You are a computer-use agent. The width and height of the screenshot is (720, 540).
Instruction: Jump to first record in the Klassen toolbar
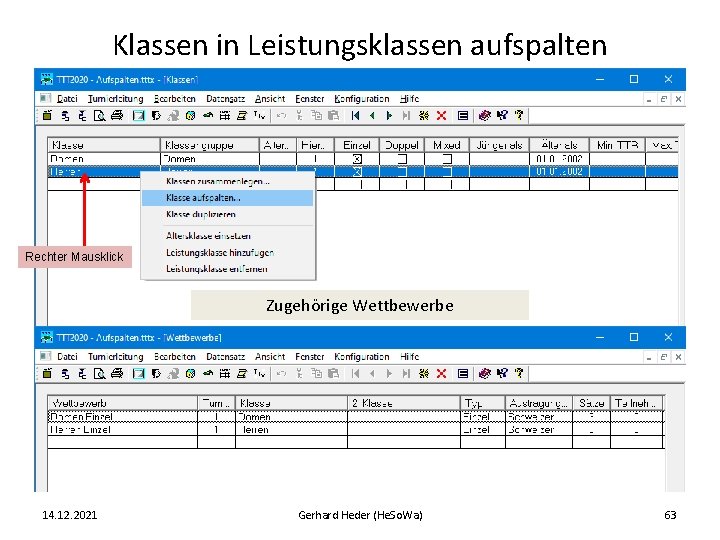(x=355, y=116)
